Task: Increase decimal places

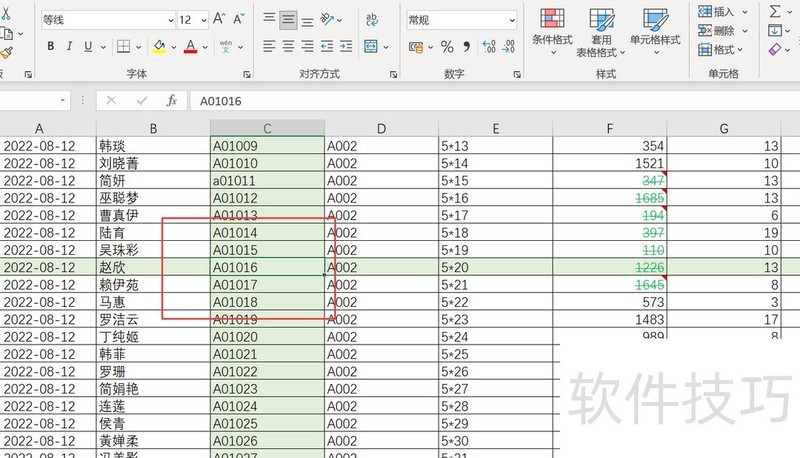Action: (488, 47)
